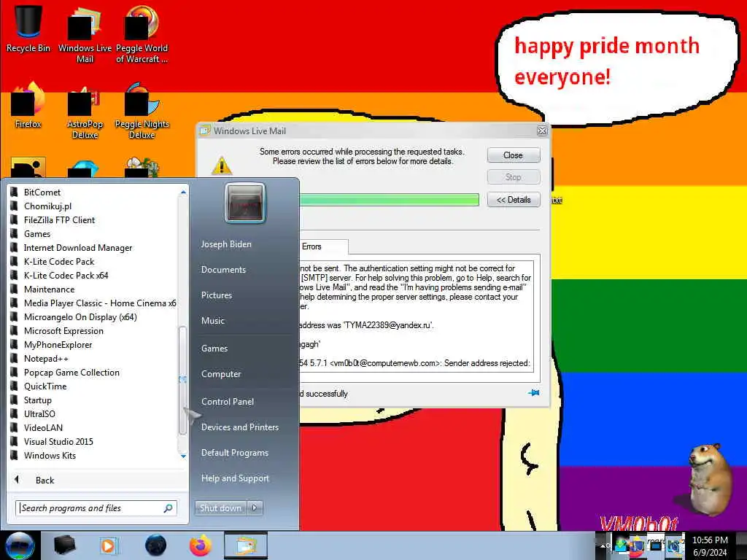Viewport: 747px width, 560px height.
Task: Select Windows Live Mail taskbar button
Action: (x=245, y=545)
